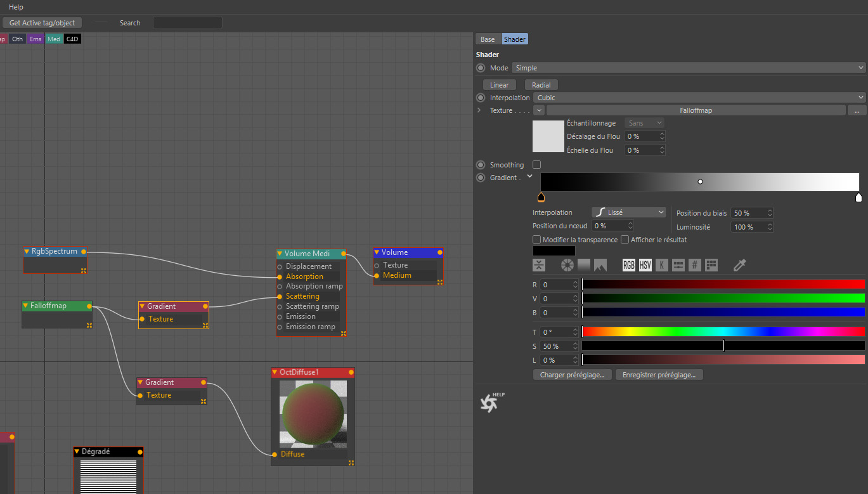Set gradient type to Radial
The width and height of the screenshot is (868, 494).
point(541,85)
